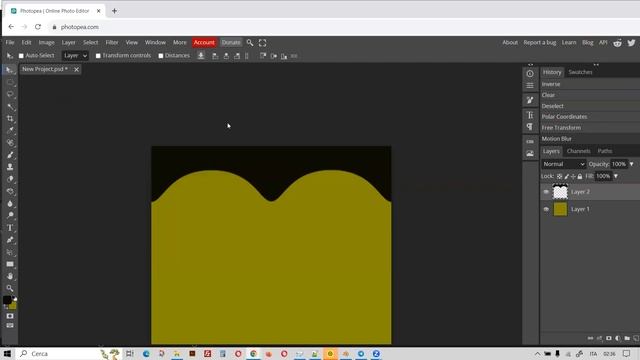This screenshot has height=360, width=640.
Task: Open the Opacity slider arrow
Action: pos(631,164)
